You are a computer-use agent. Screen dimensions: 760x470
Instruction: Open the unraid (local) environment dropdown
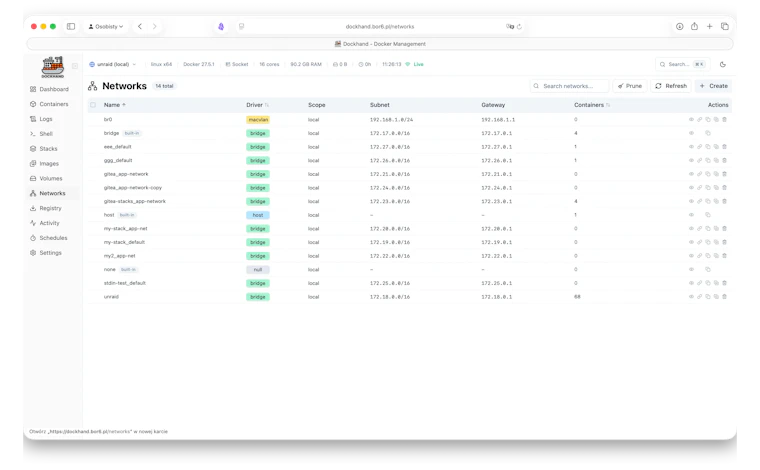coord(112,64)
